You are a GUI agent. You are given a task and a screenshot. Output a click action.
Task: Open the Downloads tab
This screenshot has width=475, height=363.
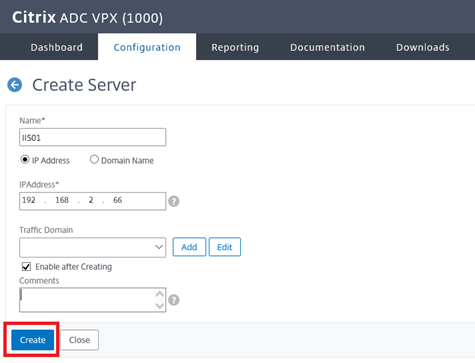[423, 47]
